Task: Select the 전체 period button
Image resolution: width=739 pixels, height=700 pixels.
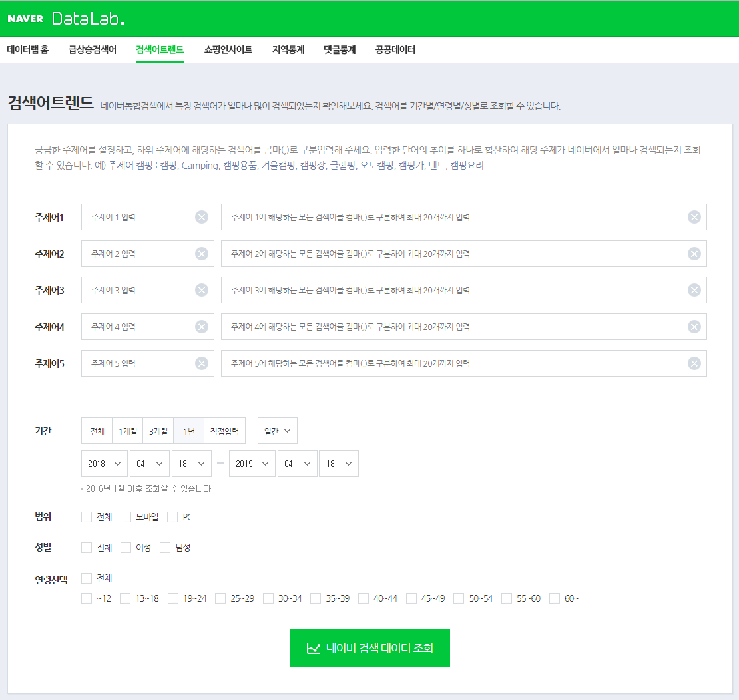Action: tap(97, 431)
